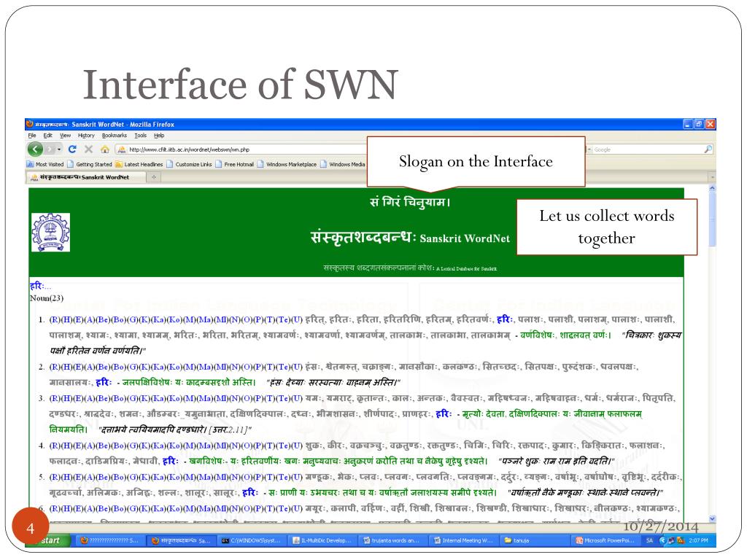Click the (U) link in synset row 5

coord(297,477)
